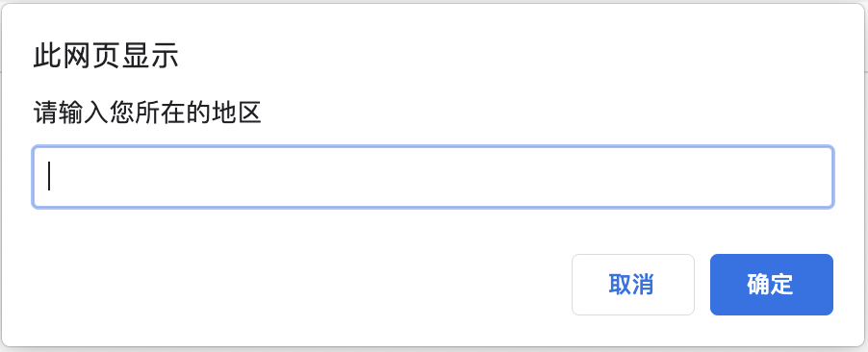The height and width of the screenshot is (352, 868).
Task: Click the text caret in the input field
Action: [x=49, y=176]
